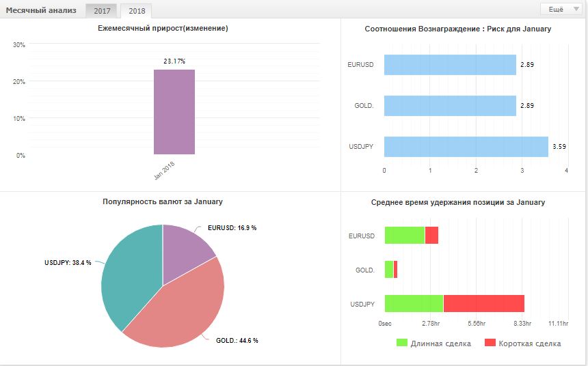Screen dimensions: 588x366
Task: Click the Ежемесячный прирост(изменение) chart title
Action: (x=163, y=28)
